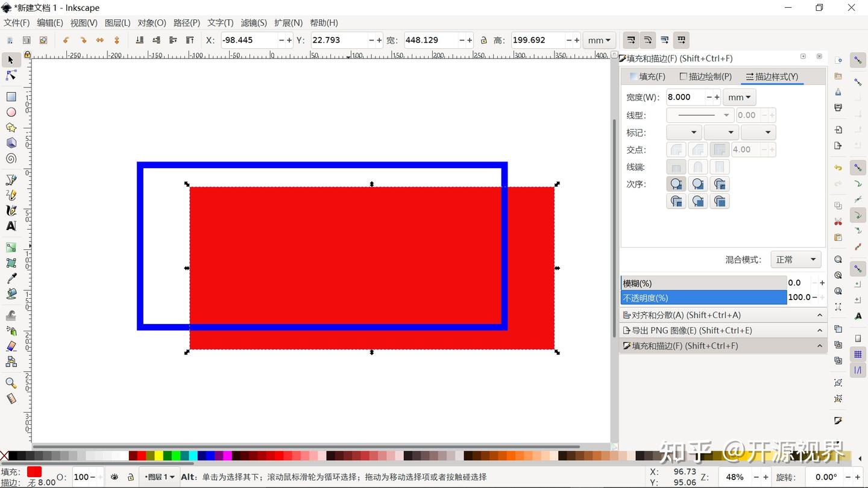868x488 pixels.
Task: Select the square cap button for 线端
Action: pyautogui.click(x=719, y=167)
